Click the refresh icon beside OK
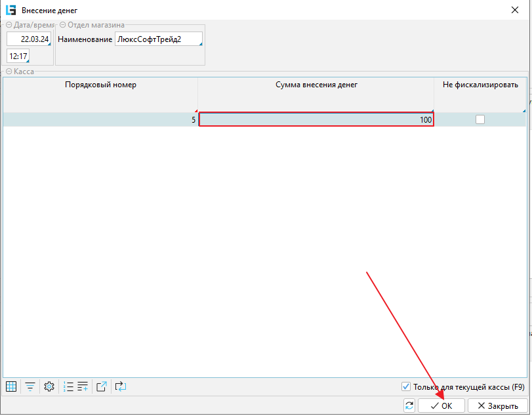Image resolution: width=532 pixels, height=416 pixels. 409,406
